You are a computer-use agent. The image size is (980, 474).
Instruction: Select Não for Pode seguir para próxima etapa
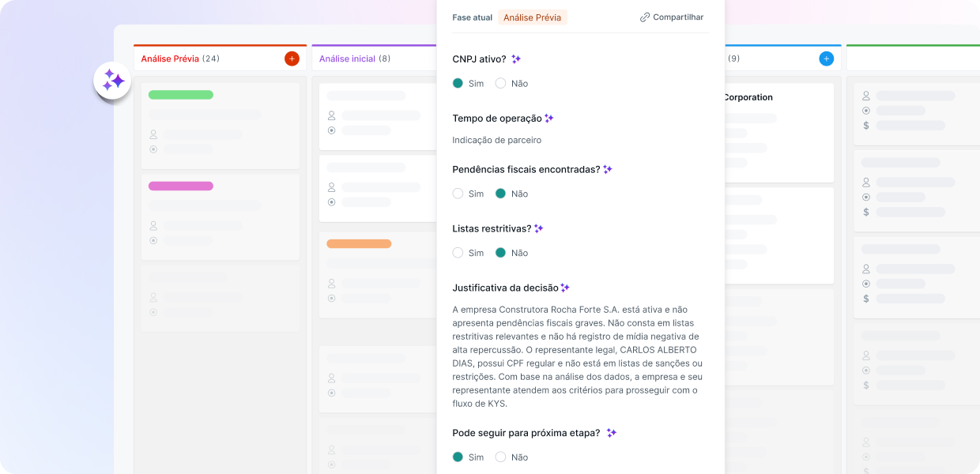pos(500,457)
